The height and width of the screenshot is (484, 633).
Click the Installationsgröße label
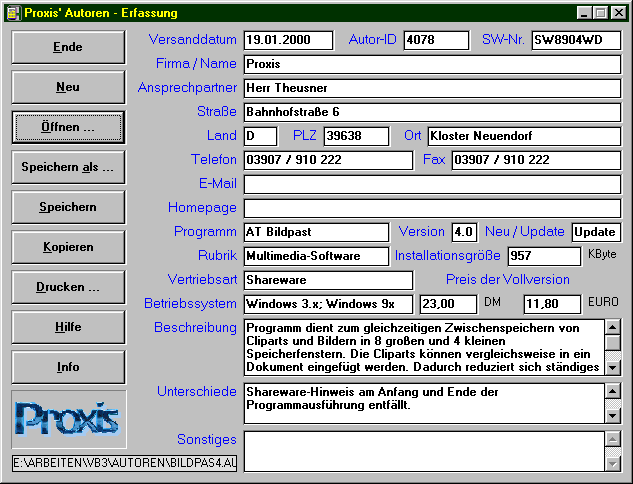pyautogui.click(x=448, y=256)
